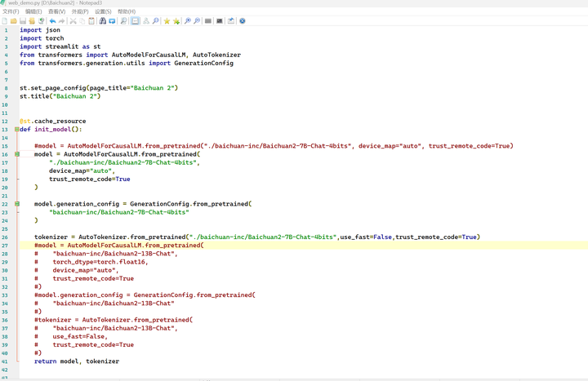The width and height of the screenshot is (588, 381).
Task: Click the highlighted line 27 comment
Action: click(x=119, y=246)
